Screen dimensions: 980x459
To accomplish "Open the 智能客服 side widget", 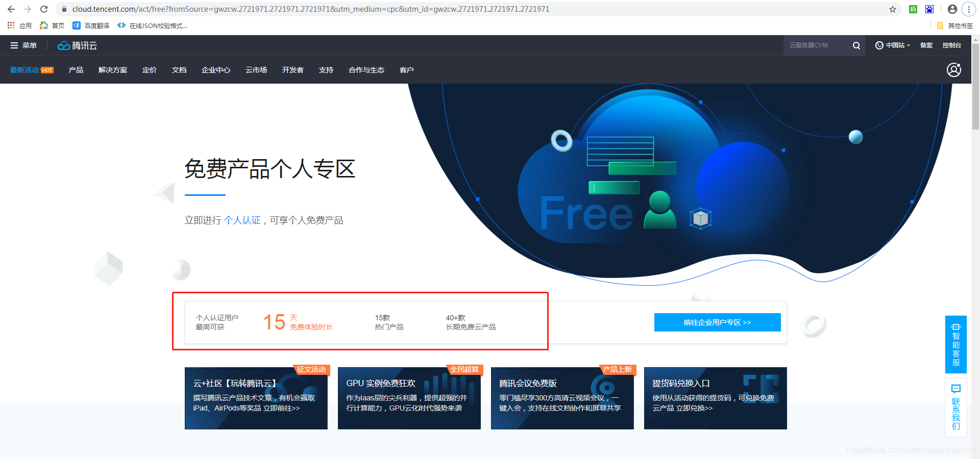I will tap(956, 345).
